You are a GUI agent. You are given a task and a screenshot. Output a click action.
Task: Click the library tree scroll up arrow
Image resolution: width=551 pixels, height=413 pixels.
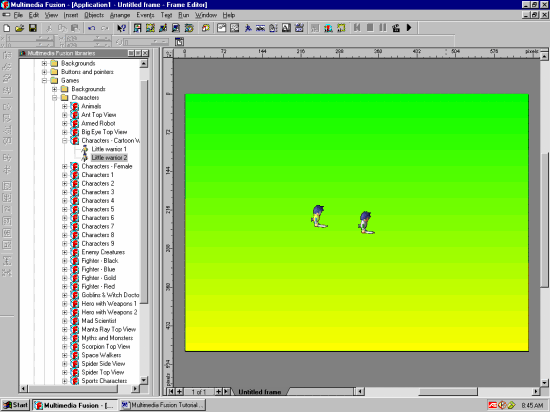pos(144,64)
